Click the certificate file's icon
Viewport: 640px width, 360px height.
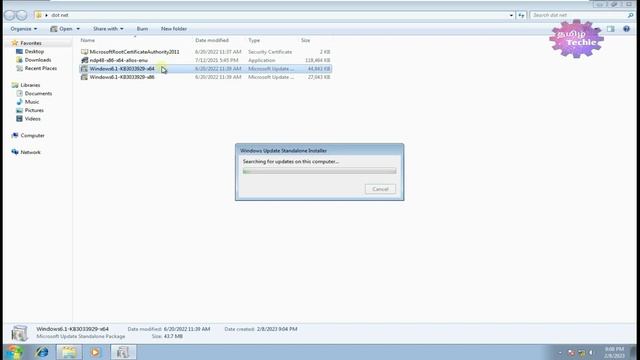pos(84,52)
